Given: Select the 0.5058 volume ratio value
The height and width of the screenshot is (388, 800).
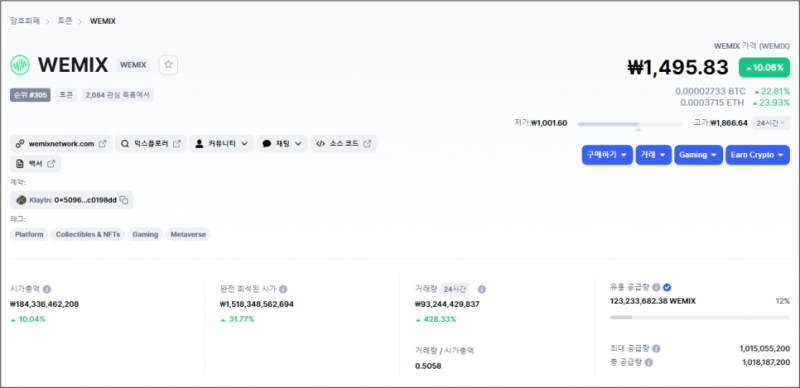Looking at the screenshot, I should click(428, 366).
